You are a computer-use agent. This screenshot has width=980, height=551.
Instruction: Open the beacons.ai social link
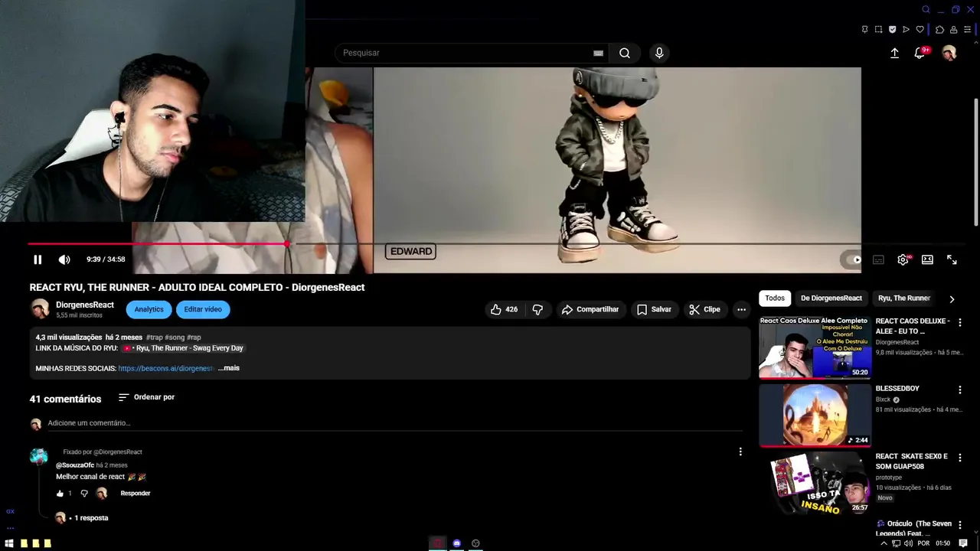pyautogui.click(x=165, y=368)
